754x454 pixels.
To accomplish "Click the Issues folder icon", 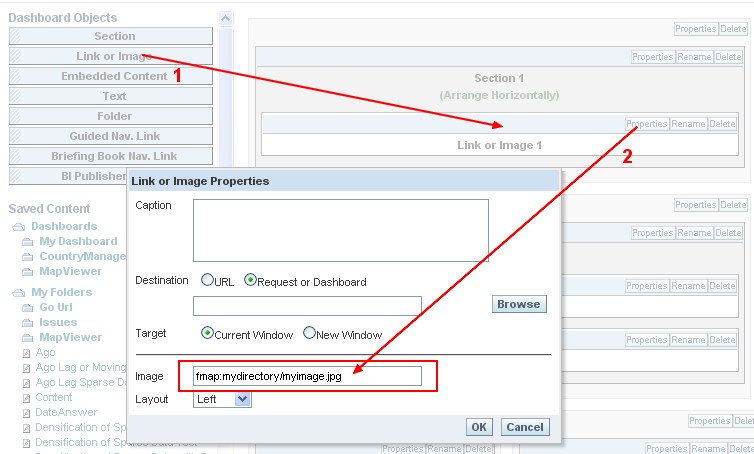I will point(28,323).
